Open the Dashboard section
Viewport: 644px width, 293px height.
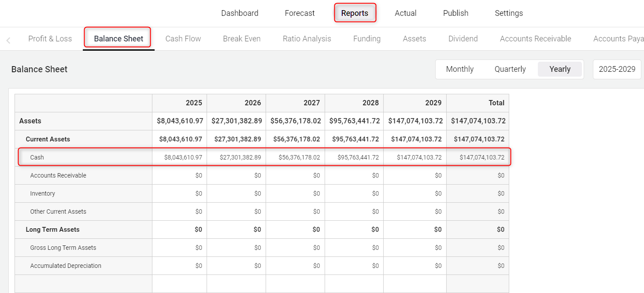coord(240,13)
